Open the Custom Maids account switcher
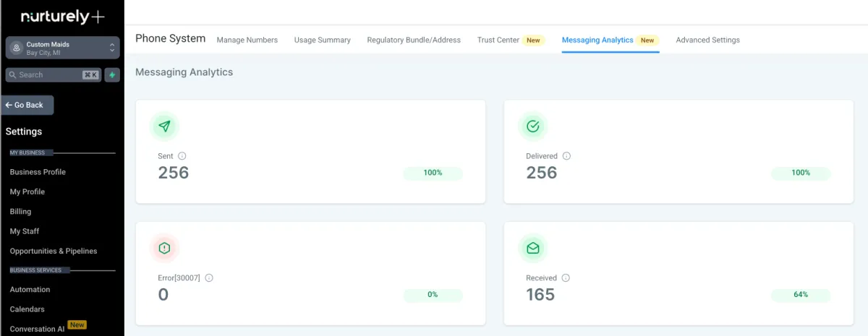 62,48
